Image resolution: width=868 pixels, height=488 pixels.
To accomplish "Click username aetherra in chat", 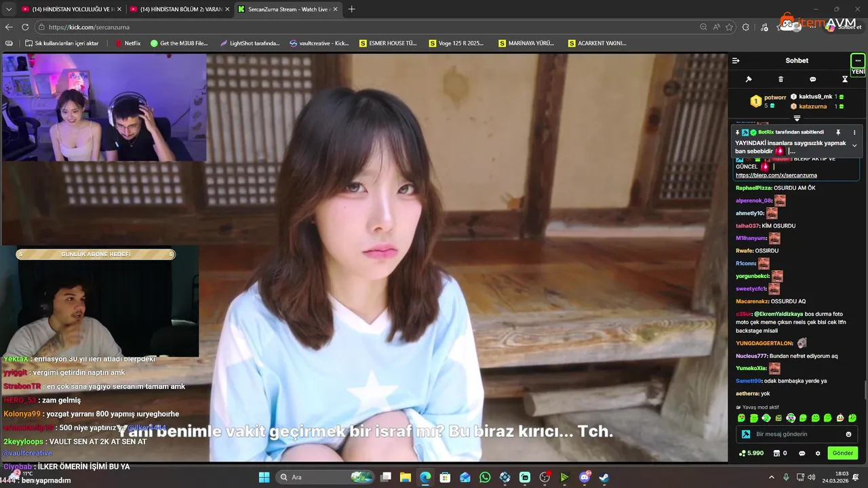I will point(747,393).
